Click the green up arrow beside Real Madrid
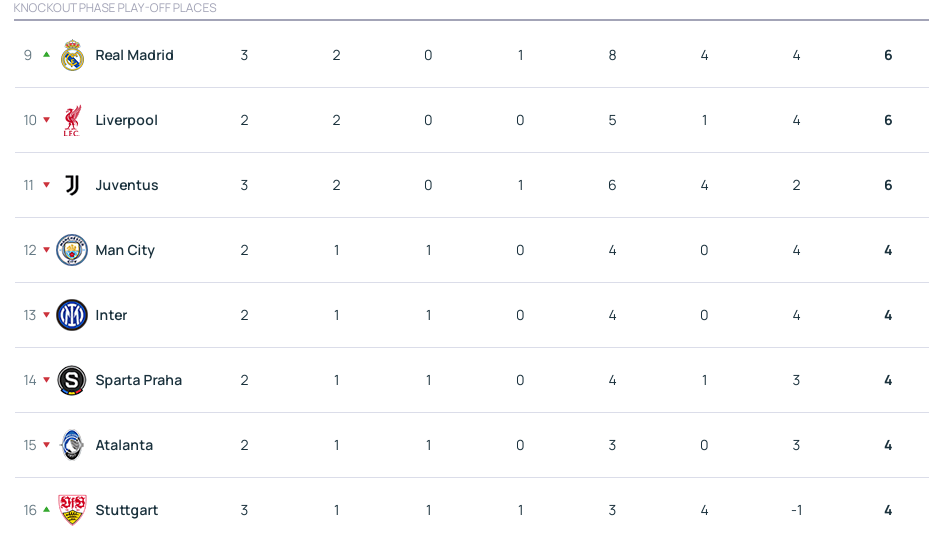The width and height of the screenshot is (929, 542). click(46, 54)
